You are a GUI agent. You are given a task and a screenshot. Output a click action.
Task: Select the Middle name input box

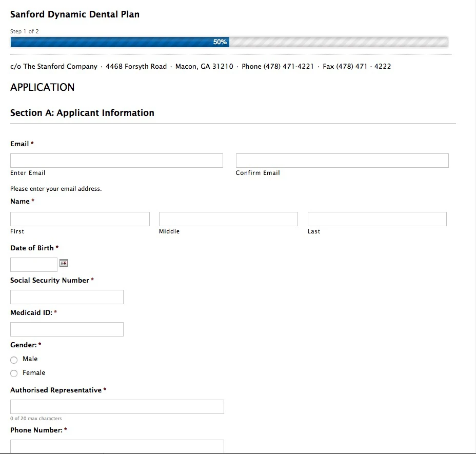click(x=228, y=219)
